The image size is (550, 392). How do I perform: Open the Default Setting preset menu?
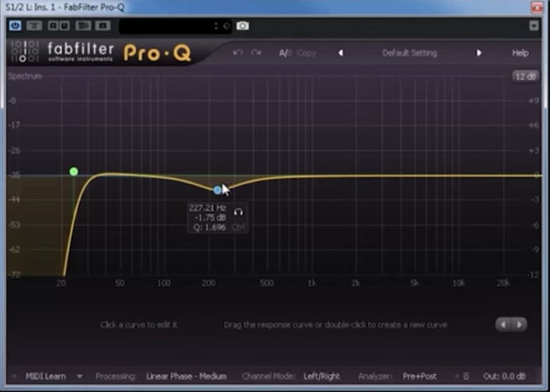tap(410, 53)
